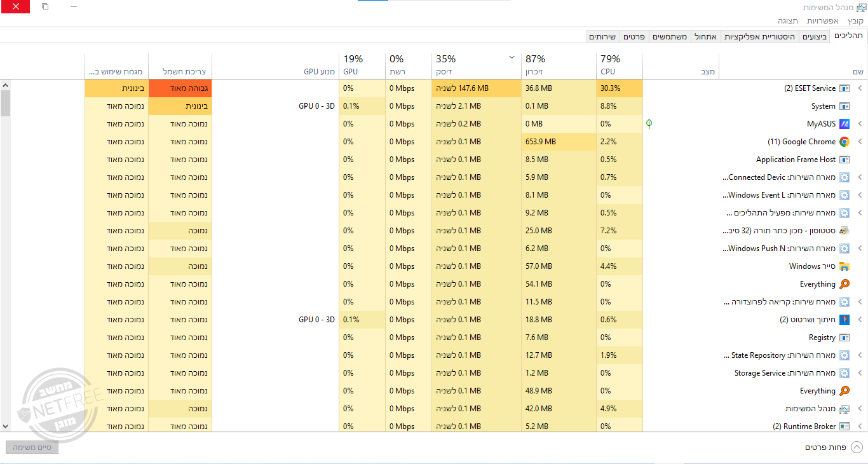868x464 pixels.
Task: Switch to the אתחול tab
Action: tap(705, 37)
